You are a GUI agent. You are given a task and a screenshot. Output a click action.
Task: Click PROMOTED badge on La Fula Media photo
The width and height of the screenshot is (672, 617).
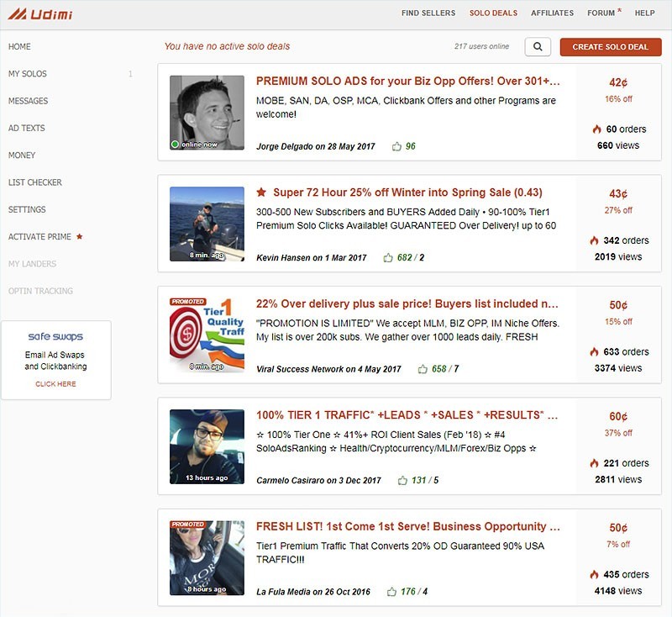[188, 525]
